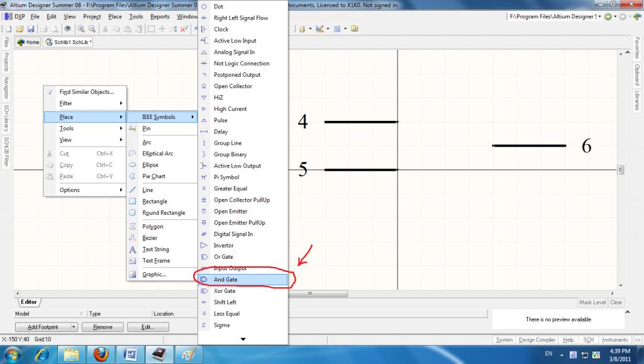Select the Editor tab at bottom
This screenshot has width=644, height=364.
tap(28, 302)
